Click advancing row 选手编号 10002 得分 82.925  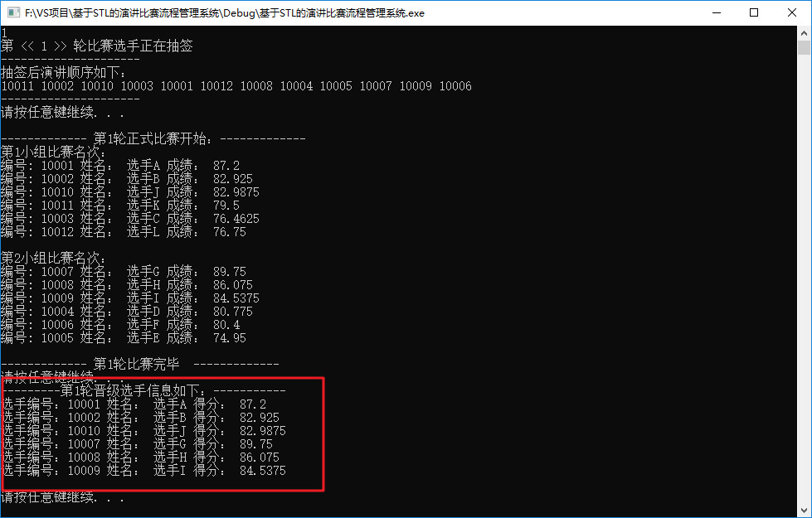(140, 418)
